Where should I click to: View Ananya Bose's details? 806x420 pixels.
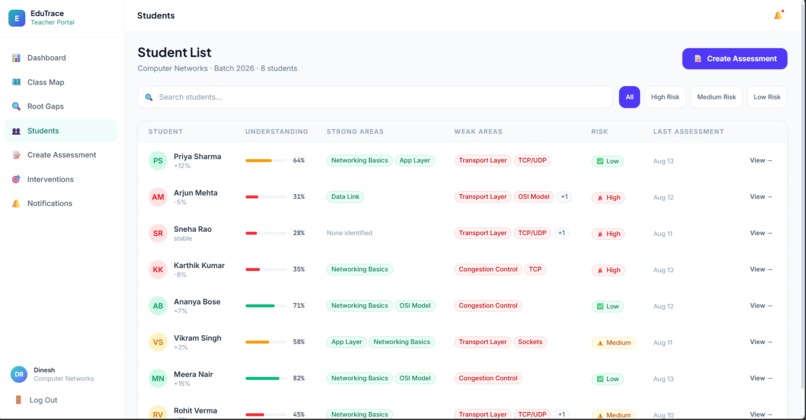pyautogui.click(x=761, y=305)
